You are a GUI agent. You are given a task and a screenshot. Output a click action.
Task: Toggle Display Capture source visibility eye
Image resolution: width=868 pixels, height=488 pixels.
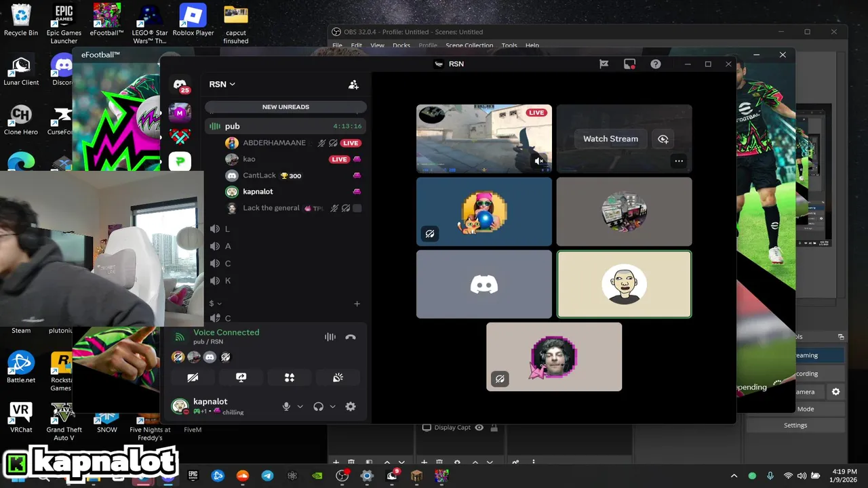pos(479,428)
